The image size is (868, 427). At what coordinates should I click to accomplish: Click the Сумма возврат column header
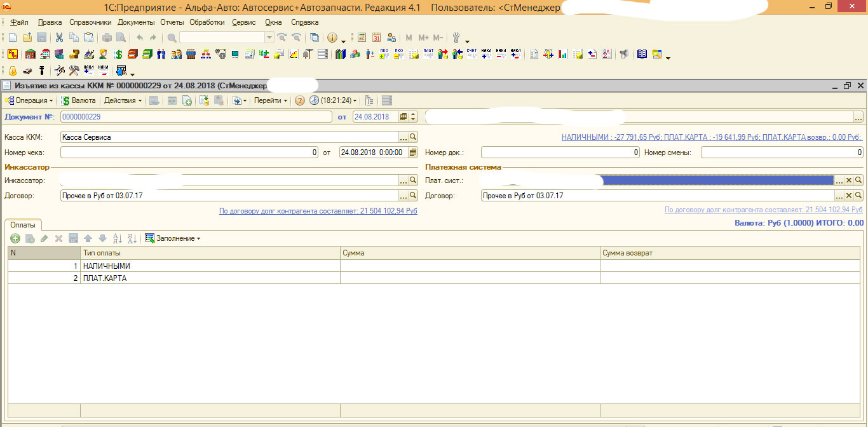click(x=731, y=253)
